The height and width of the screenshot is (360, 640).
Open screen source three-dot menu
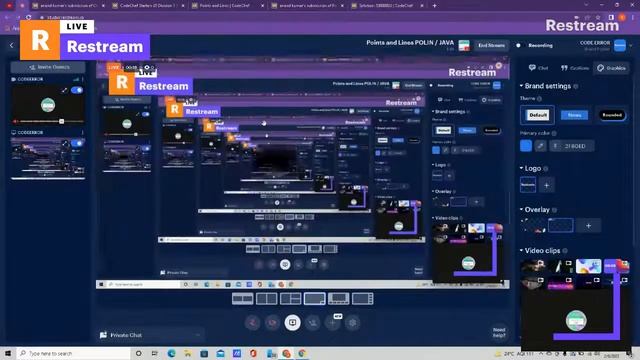82,133
